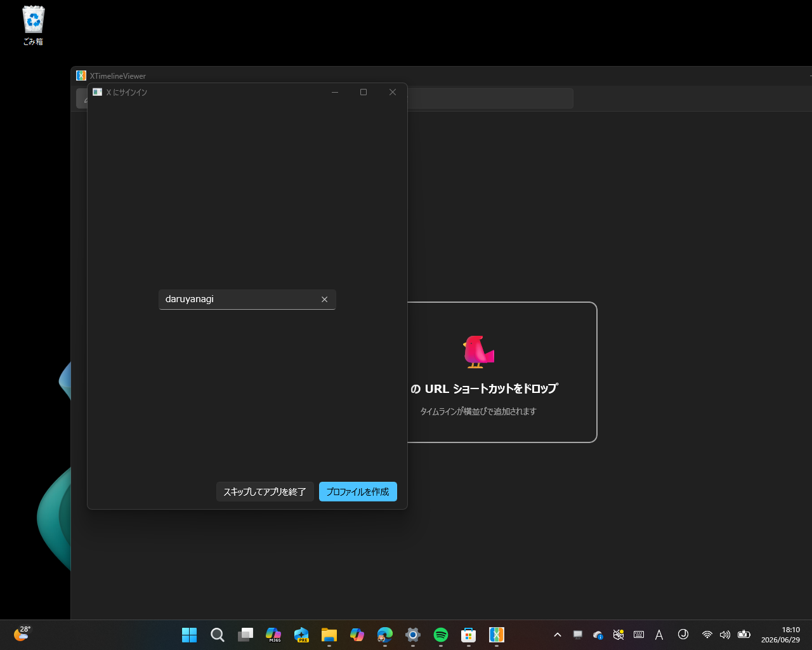Open taskbar Search
The width and height of the screenshot is (812, 650).
[217, 635]
